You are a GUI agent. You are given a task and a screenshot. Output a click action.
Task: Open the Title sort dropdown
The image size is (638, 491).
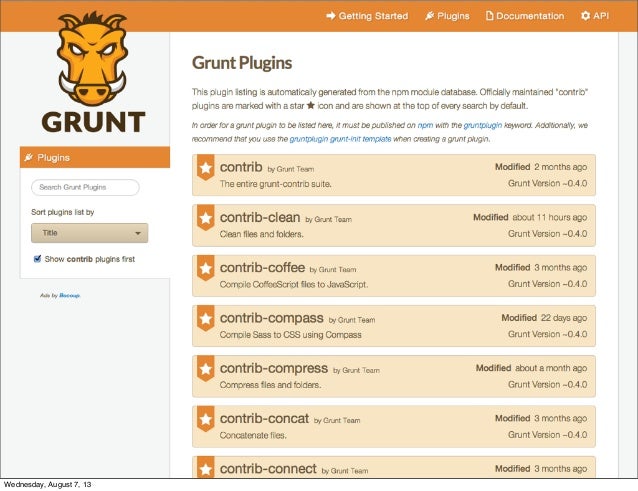coord(90,233)
